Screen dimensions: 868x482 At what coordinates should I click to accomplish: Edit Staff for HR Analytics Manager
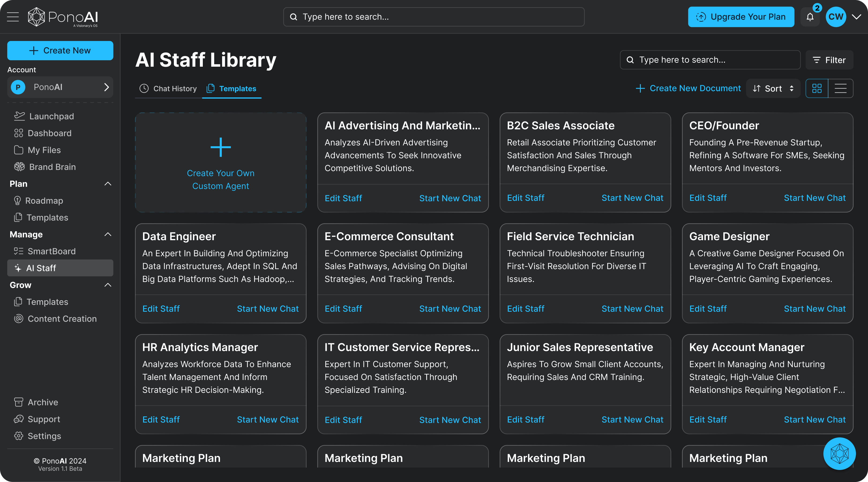click(x=161, y=419)
